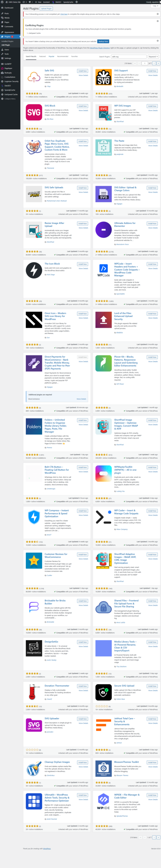Install the Secure SVG Upload plugin
This screenshot has height=868, width=161.
click(152, 686)
